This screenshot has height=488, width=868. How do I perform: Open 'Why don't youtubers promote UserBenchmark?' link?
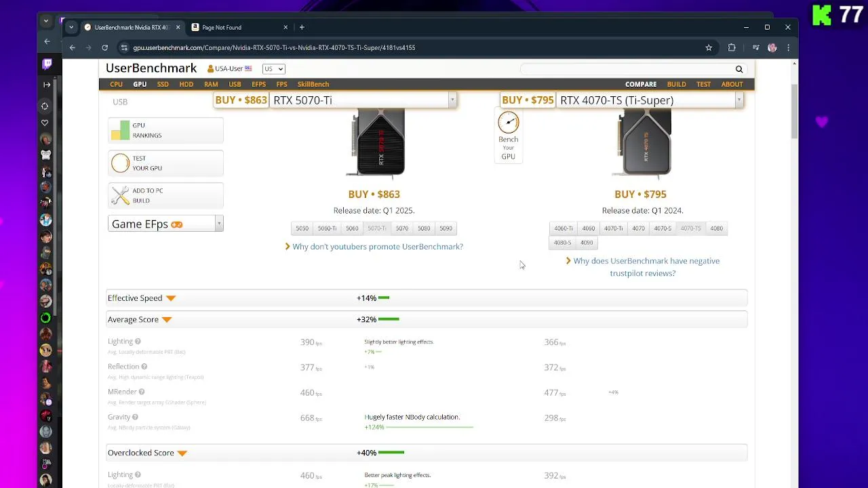(378, 247)
